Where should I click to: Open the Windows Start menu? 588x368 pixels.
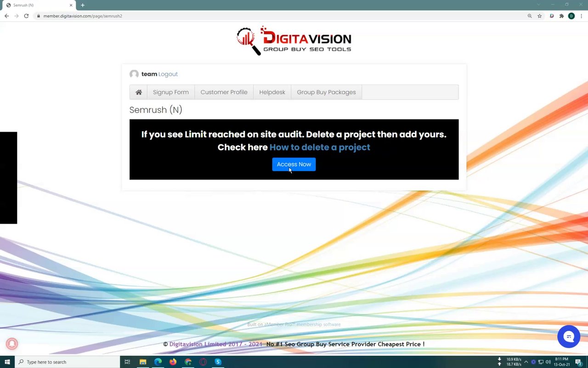[7, 362]
